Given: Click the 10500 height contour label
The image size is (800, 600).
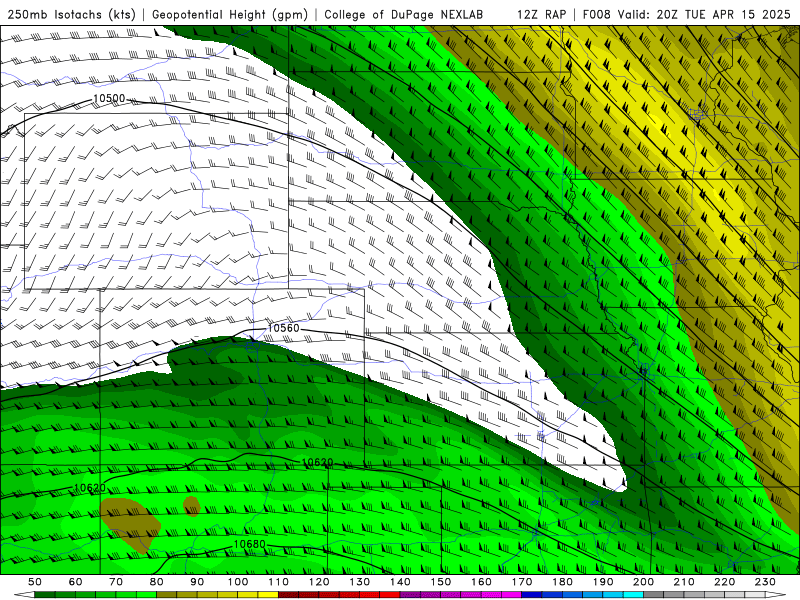Looking at the screenshot, I should click(x=109, y=98).
